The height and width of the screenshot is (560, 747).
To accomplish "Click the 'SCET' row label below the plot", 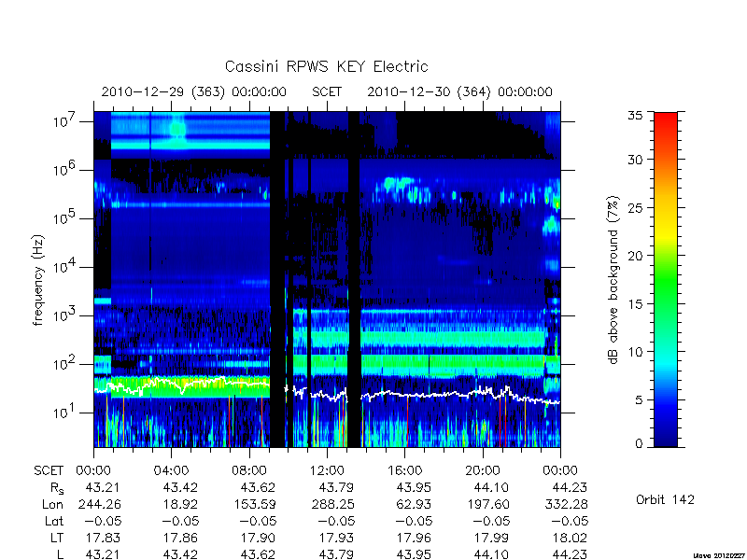I will [49, 470].
